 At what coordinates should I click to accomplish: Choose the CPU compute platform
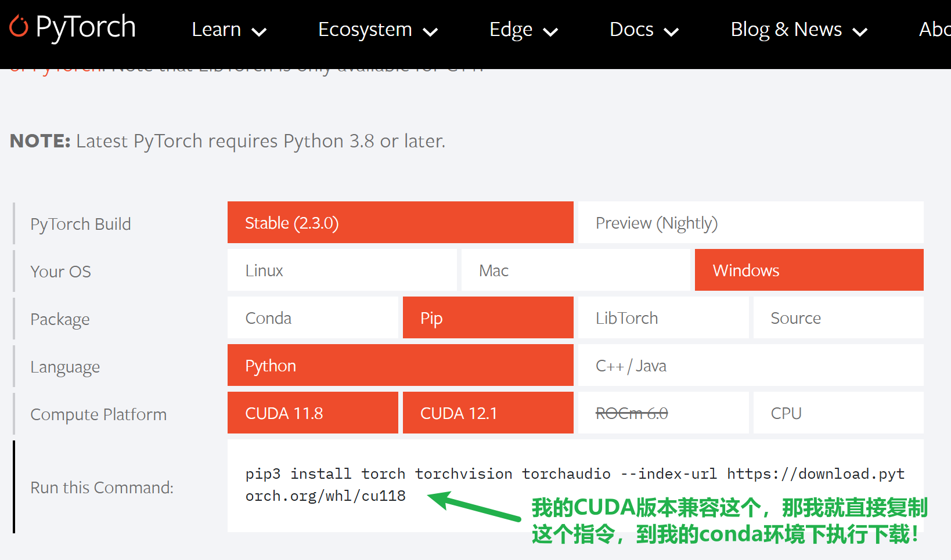click(838, 413)
